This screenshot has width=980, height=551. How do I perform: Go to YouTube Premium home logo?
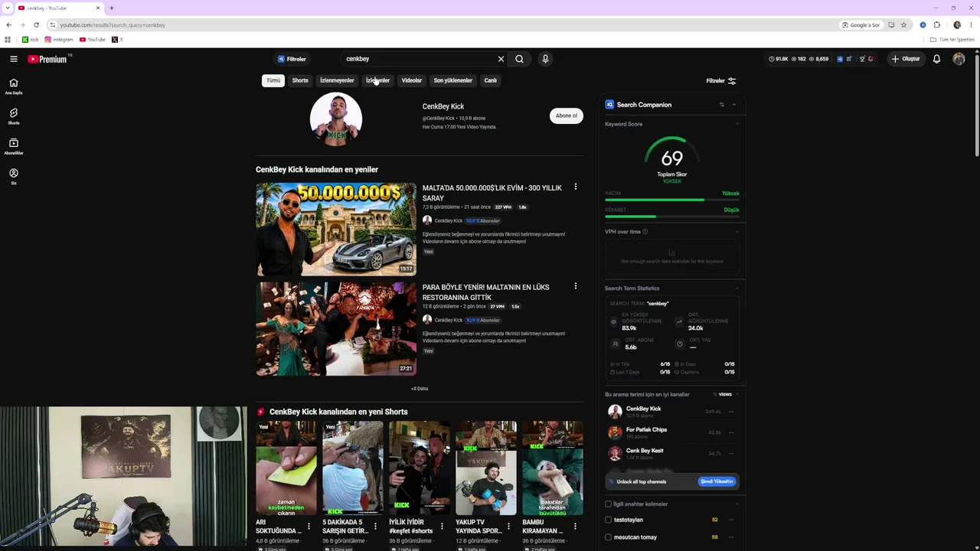49,59
